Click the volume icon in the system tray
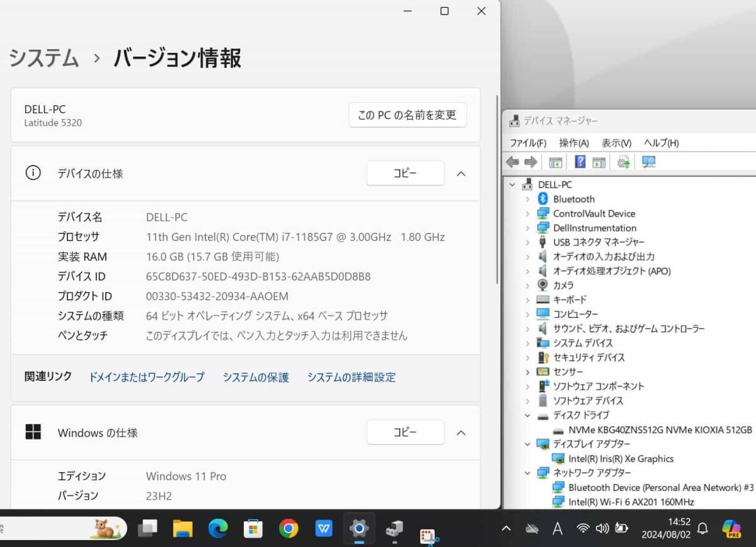This screenshot has height=547, width=756. 603,529
